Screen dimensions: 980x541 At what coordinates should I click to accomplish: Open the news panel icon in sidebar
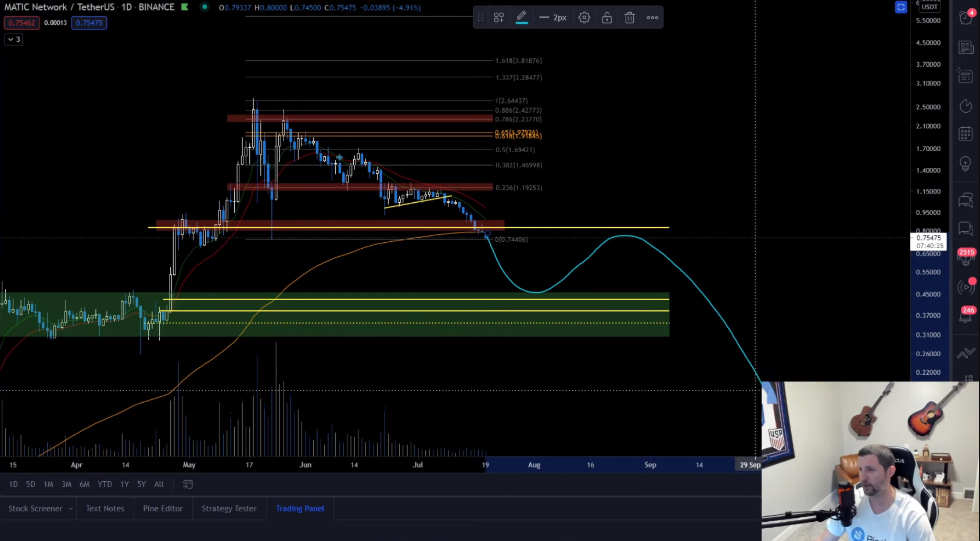pos(965,47)
